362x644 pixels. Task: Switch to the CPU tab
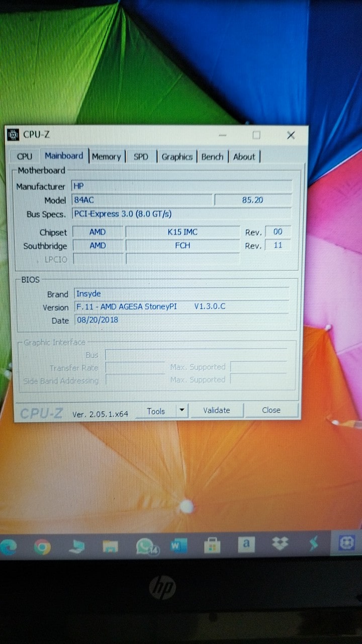coord(24,157)
